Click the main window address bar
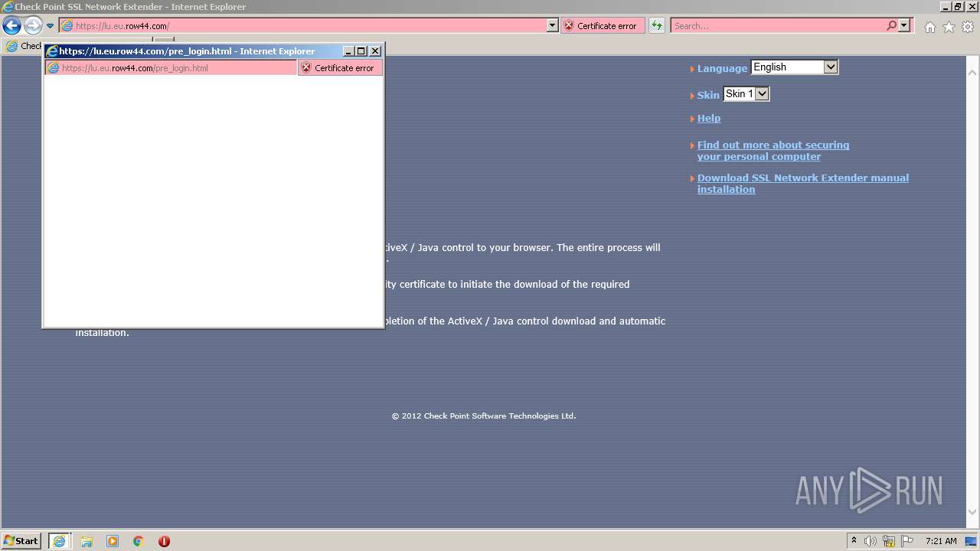 (x=309, y=26)
